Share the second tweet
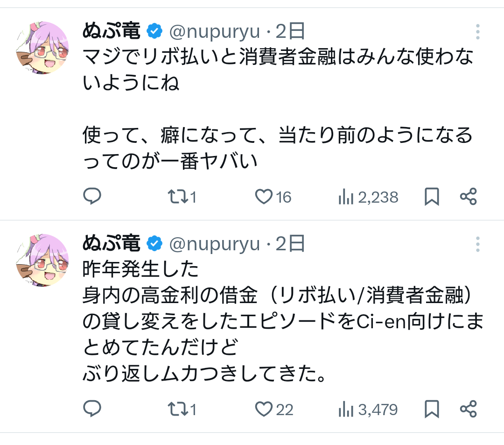504x445 pixels. (468, 410)
